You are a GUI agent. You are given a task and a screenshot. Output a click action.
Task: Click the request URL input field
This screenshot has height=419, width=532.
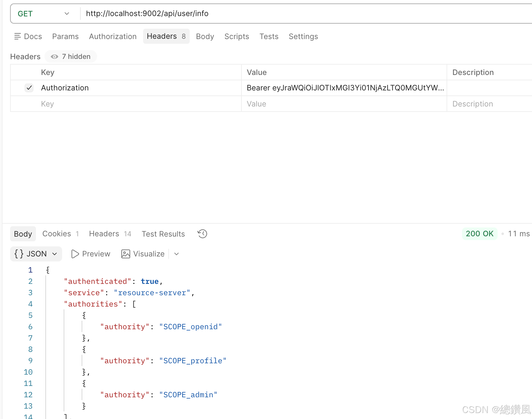306,14
